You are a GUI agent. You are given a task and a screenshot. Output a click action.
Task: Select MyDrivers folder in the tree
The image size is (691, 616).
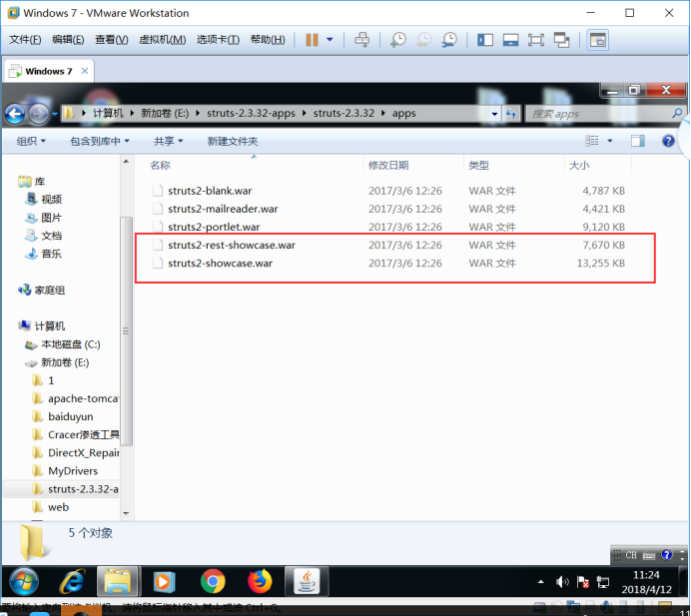65,471
